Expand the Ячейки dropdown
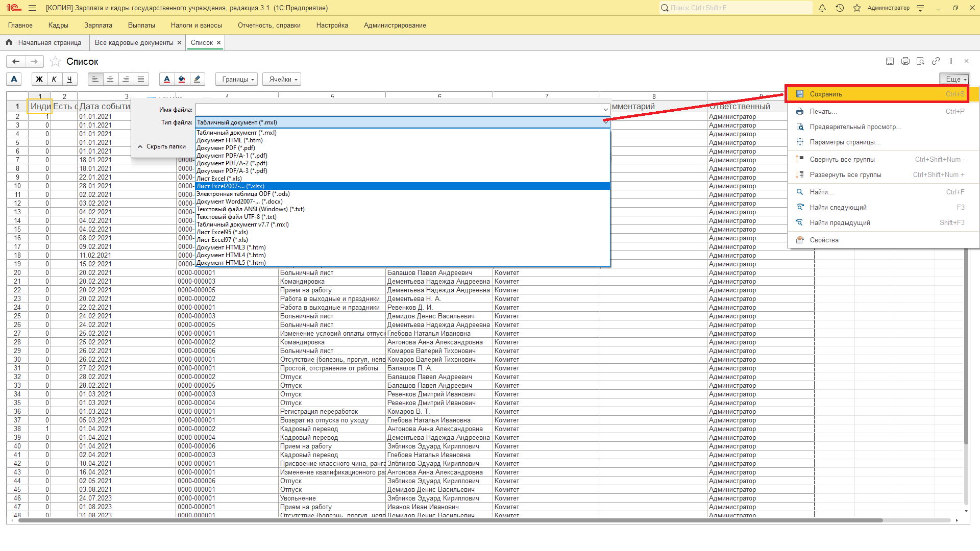 tap(282, 79)
